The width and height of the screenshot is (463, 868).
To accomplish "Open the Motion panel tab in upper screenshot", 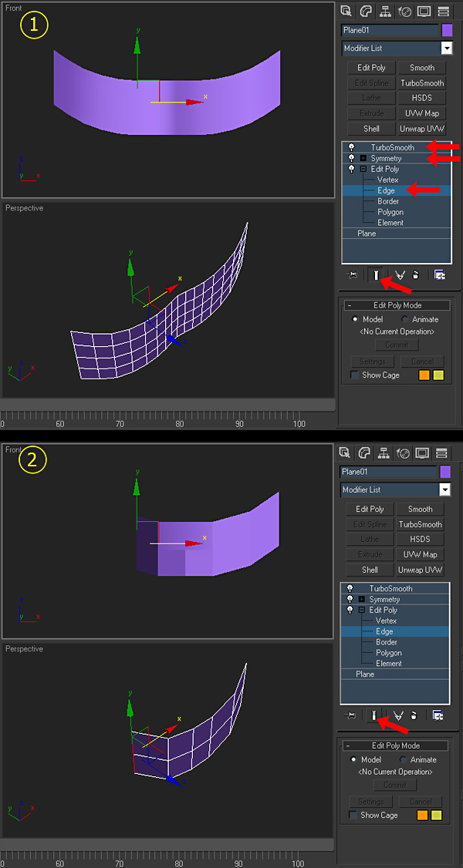I will click(x=404, y=11).
